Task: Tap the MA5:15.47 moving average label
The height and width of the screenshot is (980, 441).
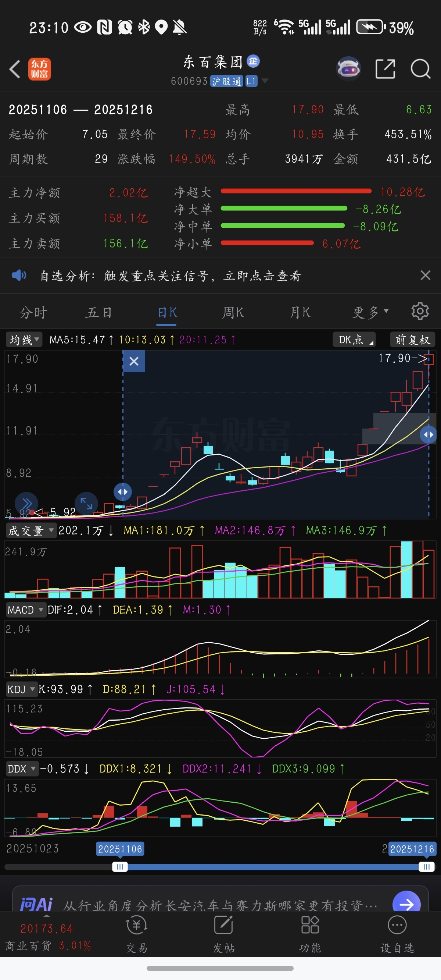Action: 81,340
